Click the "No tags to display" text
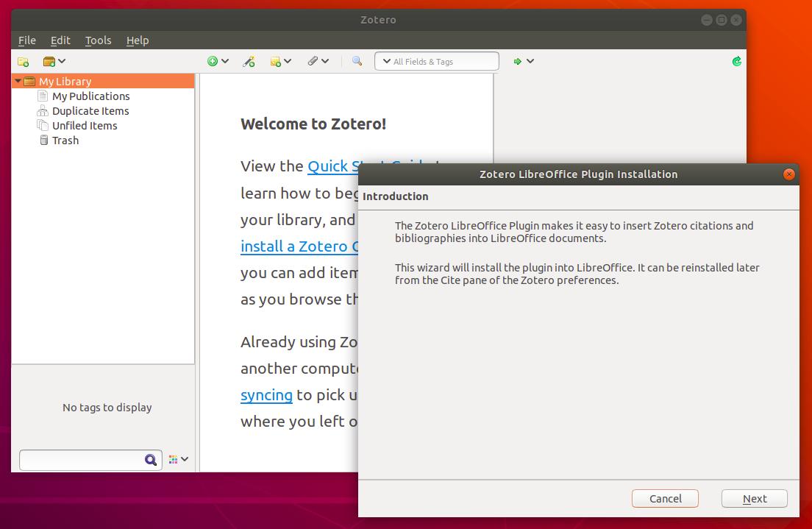Image resolution: width=812 pixels, height=529 pixels. point(107,408)
